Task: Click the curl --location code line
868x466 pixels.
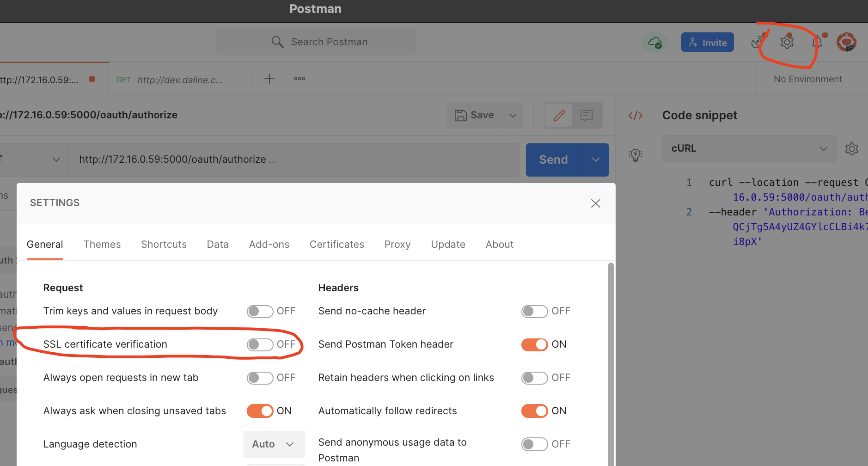Action: tap(788, 183)
